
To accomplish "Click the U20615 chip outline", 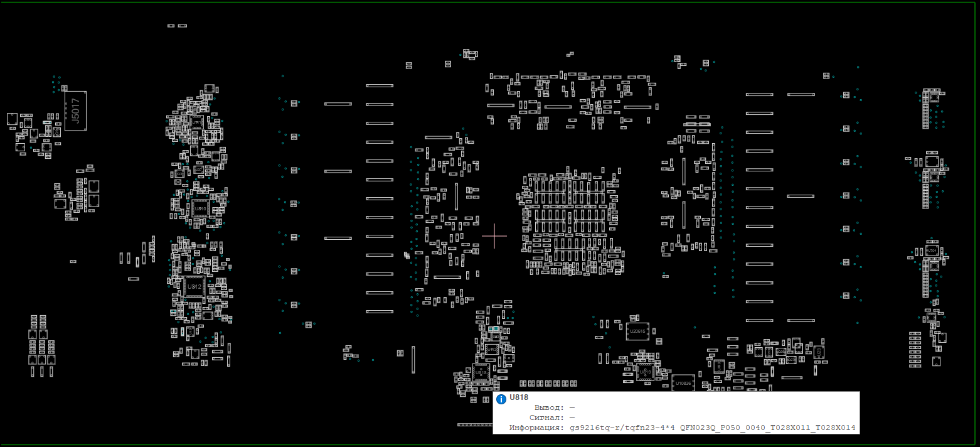I will (637, 331).
